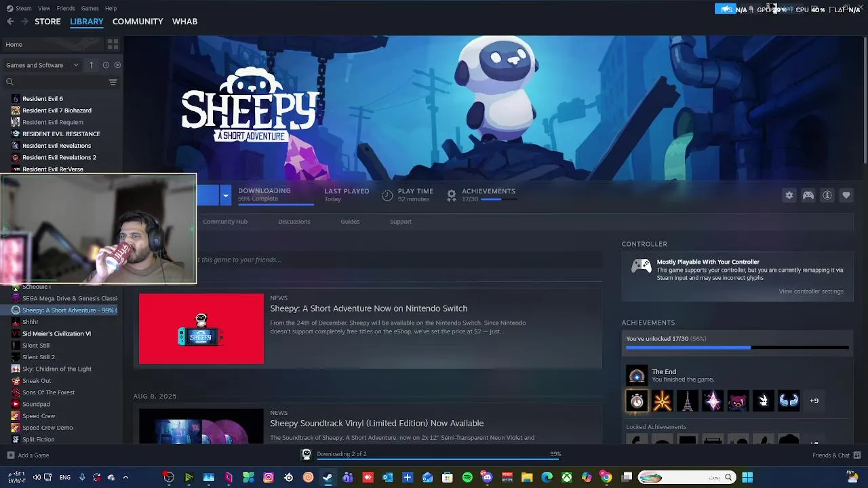
Task: Click the library search magnifier icon
Action: [x=9, y=82]
